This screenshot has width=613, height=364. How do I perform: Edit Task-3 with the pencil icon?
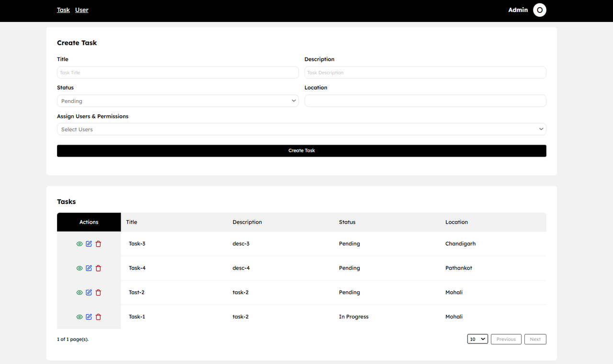pyautogui.click(x=89, y=244)
